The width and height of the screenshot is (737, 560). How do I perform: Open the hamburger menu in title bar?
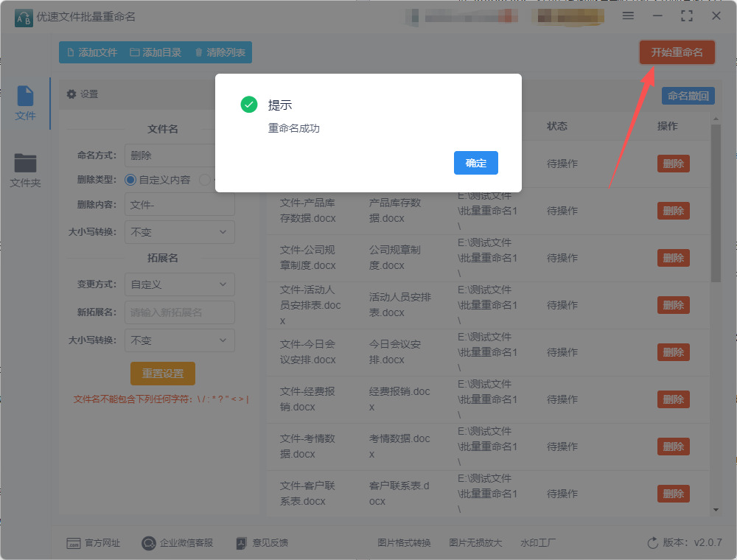628,16
